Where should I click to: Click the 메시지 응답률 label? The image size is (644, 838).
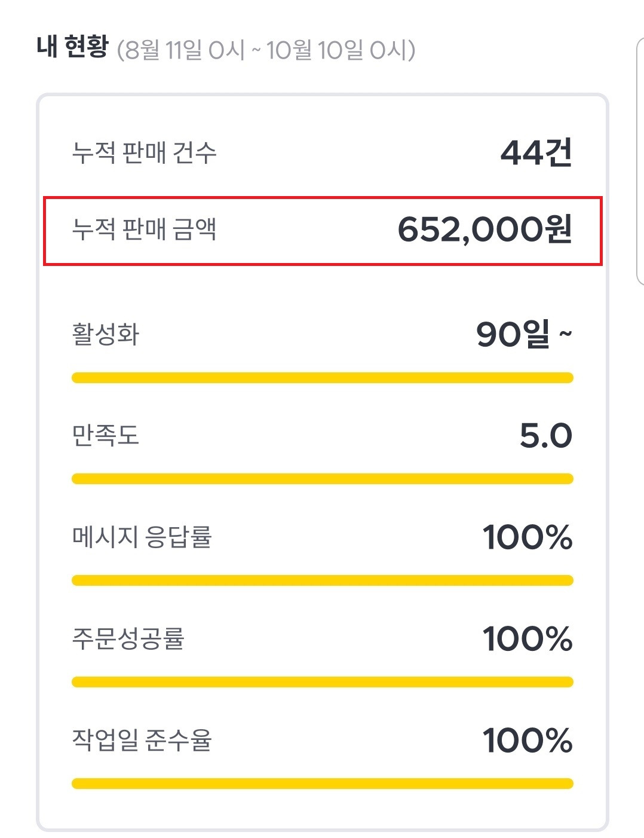[142, 537]
